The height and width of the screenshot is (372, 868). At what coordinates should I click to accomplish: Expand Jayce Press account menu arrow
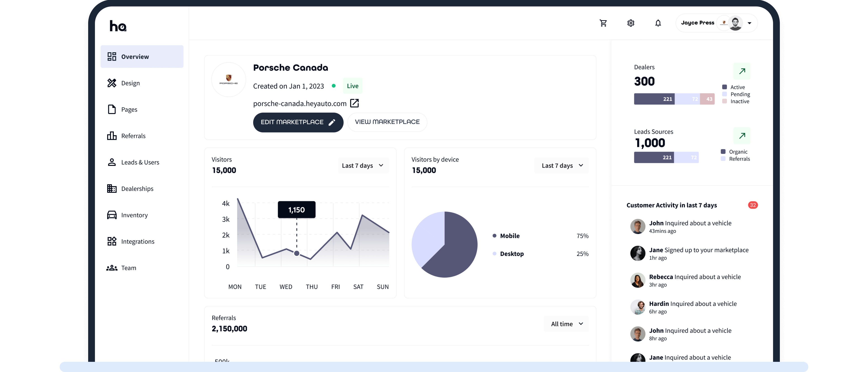(749, 23)
